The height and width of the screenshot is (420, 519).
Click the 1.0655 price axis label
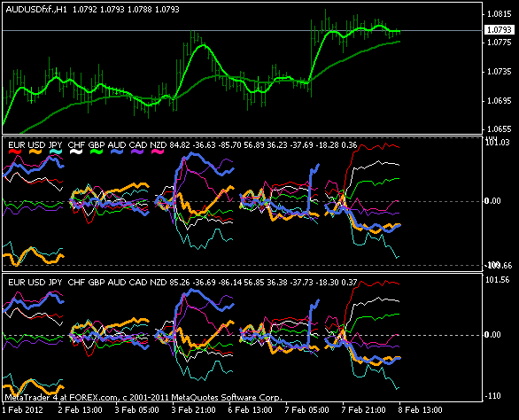pyautogui.click(x=500, y=129)
